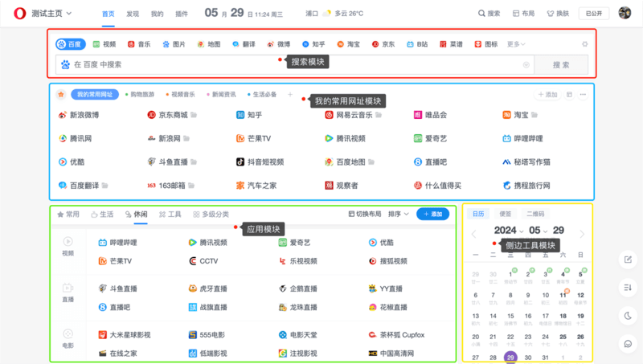Select the 音乐 search engine
Viewport: 643px width, 364px height.
tap(139, 44)
